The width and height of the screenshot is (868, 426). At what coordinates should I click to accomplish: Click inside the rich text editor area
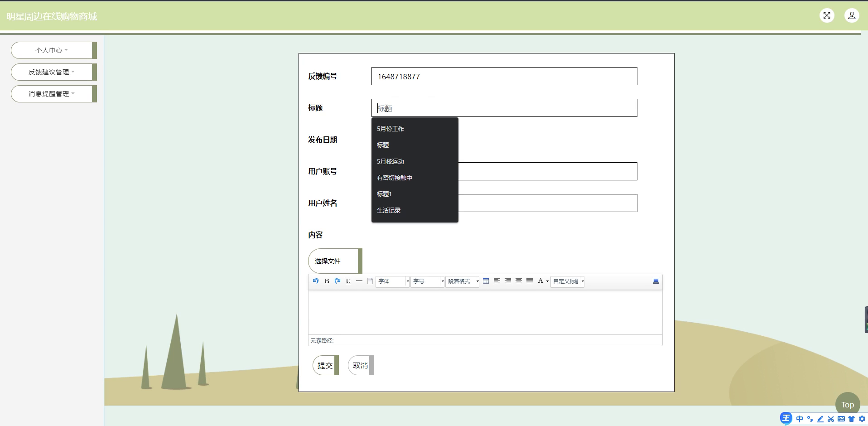click(485, 312)
